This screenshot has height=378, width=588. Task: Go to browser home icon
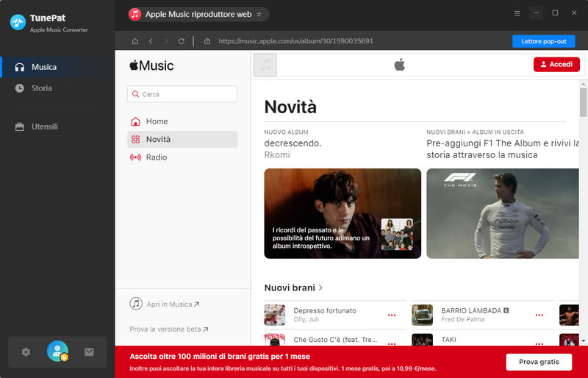click(x=135, y=41)
